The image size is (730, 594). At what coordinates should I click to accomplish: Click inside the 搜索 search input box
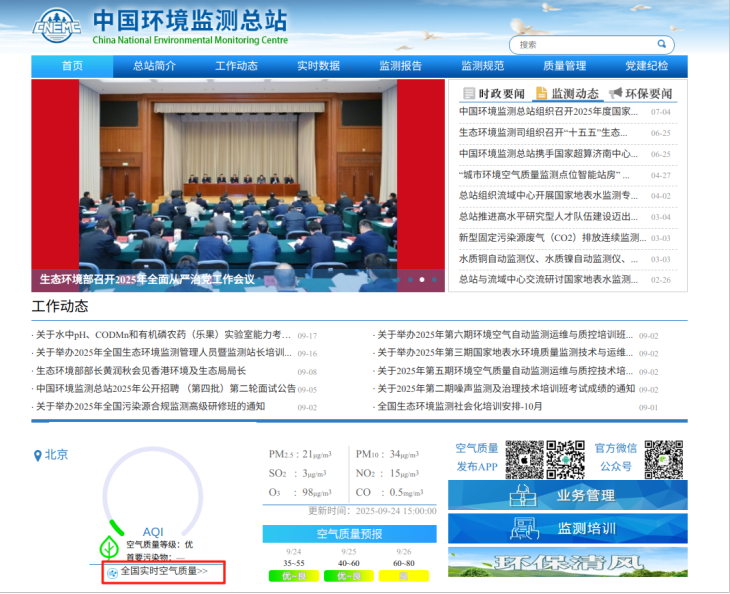click(580, 44)
